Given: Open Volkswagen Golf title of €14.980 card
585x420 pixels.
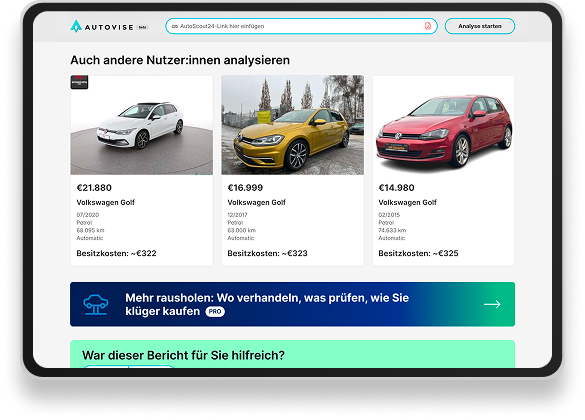Looking at the screenshot, I should coord(407,202).
